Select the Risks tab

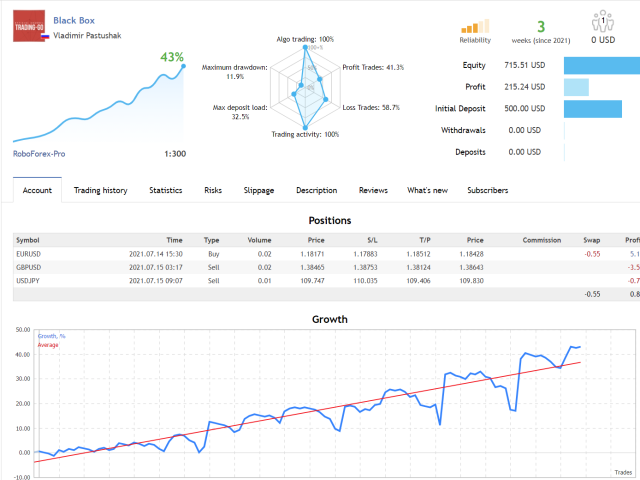(x=213, y=190)
